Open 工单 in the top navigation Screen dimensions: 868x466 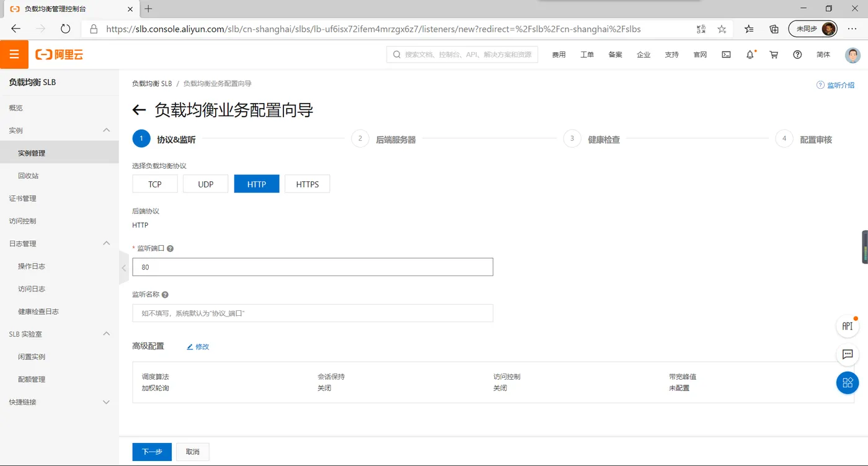pos(587,55)
